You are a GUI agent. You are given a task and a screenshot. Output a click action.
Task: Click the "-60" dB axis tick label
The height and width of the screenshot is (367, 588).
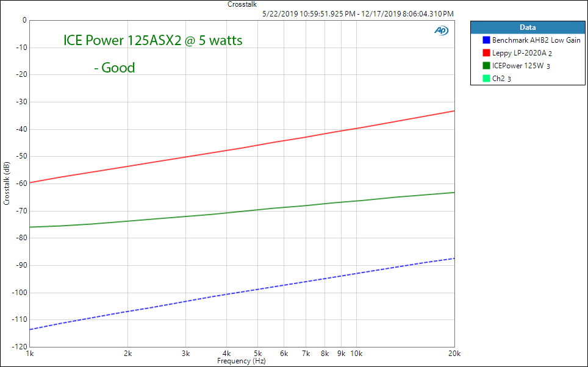pyautogui.click(x=21, y=184)
